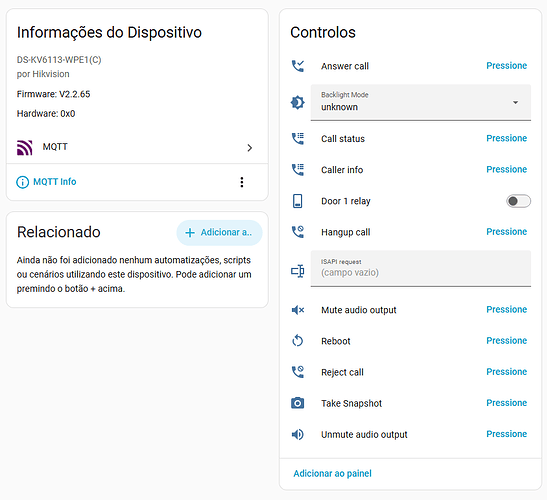Screen dimensions: 547x500
Task: Click the Take Snapshot entity label
Action: (351, 404)
